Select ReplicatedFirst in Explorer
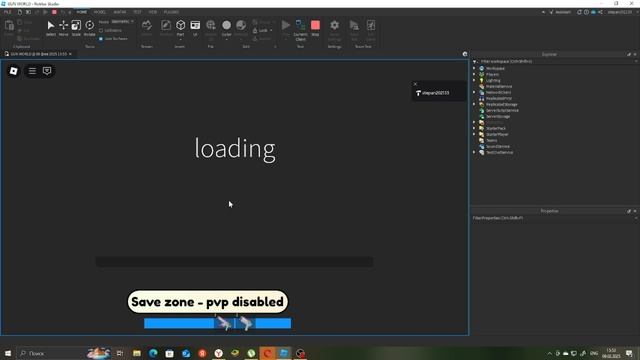Viewport: 640px width, 360px height. pyautogui.click(x=499, y=98)
